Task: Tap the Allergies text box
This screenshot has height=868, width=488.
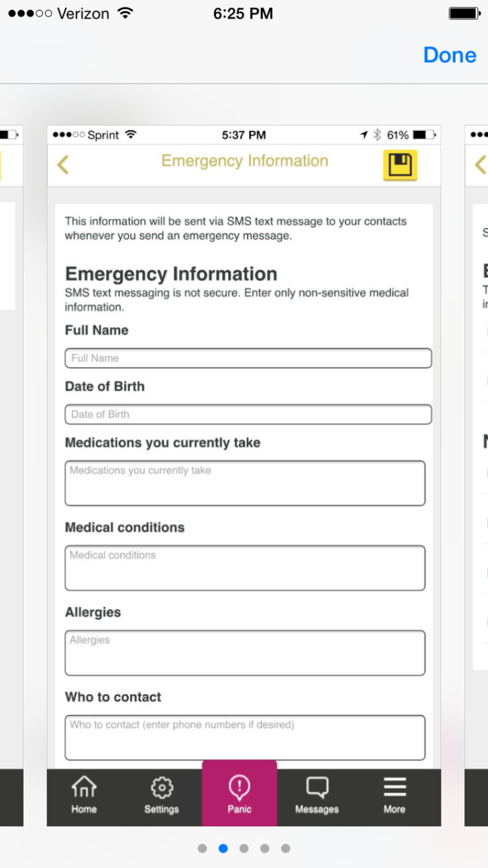Action: [245, 653]
